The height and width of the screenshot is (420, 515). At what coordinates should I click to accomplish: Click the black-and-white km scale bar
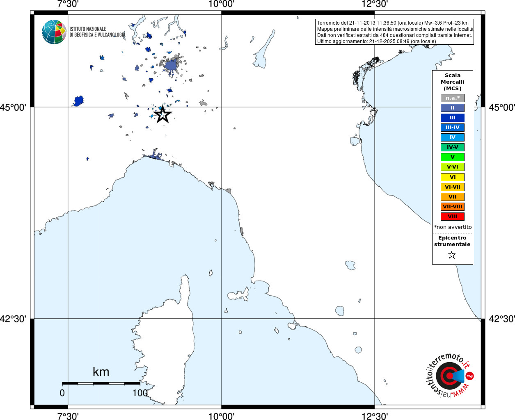tap(101, 383)
